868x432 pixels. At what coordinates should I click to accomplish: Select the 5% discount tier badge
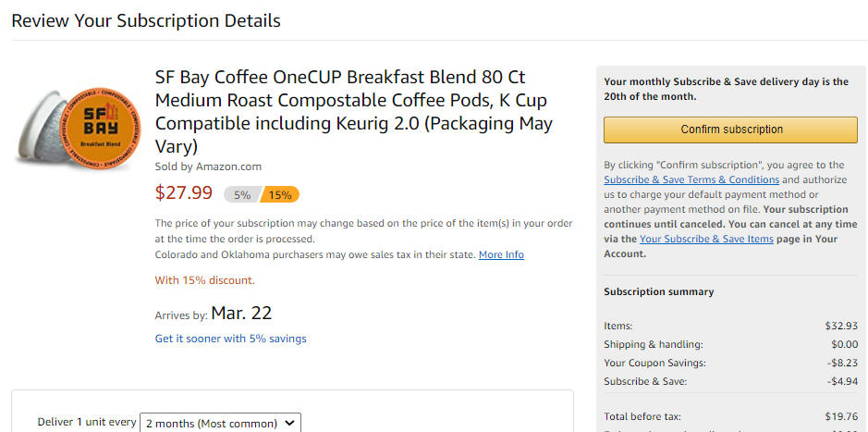click(242, 194)
